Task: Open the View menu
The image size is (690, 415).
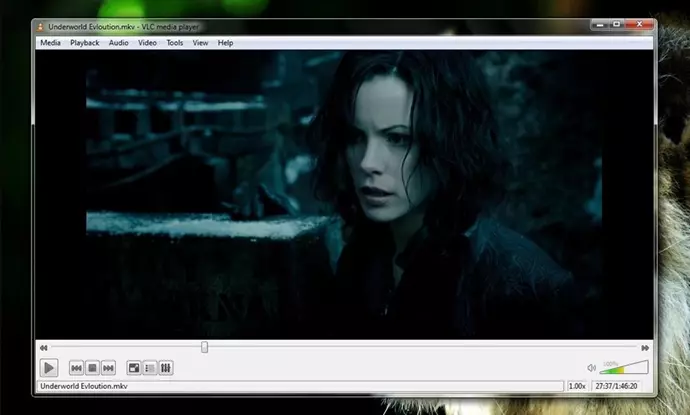Action: pyautogui.click(x=200, y=43)
